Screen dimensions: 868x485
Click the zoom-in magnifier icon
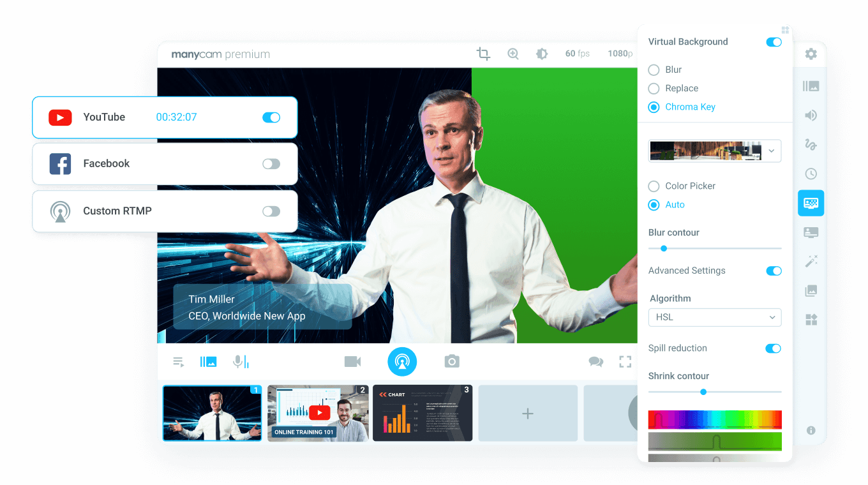coord(513,54)
